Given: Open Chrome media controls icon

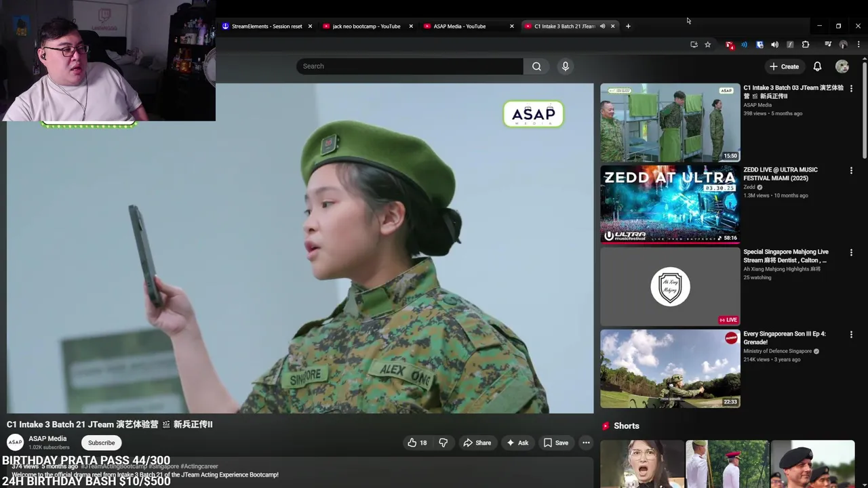Looking at the screenshot, I should click(x=828, y=45).
